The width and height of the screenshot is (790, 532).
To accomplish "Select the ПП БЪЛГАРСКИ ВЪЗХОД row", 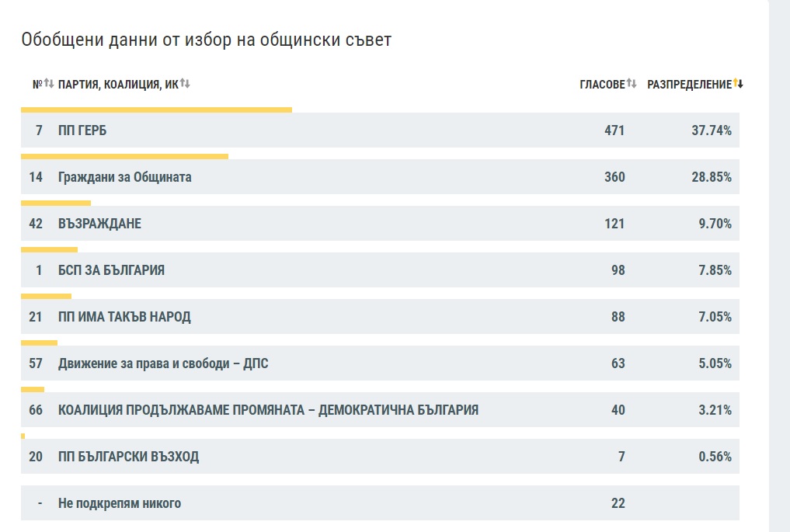I will pyautogui.click(x=380, y=457).
